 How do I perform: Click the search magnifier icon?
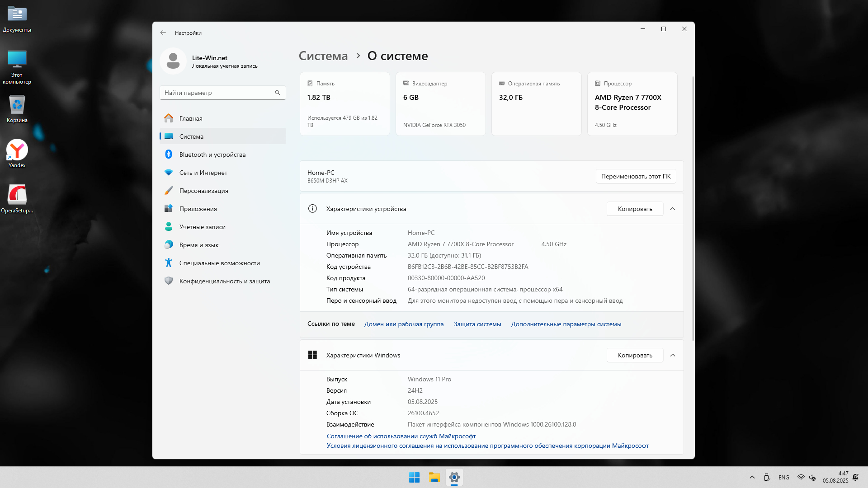278,93
